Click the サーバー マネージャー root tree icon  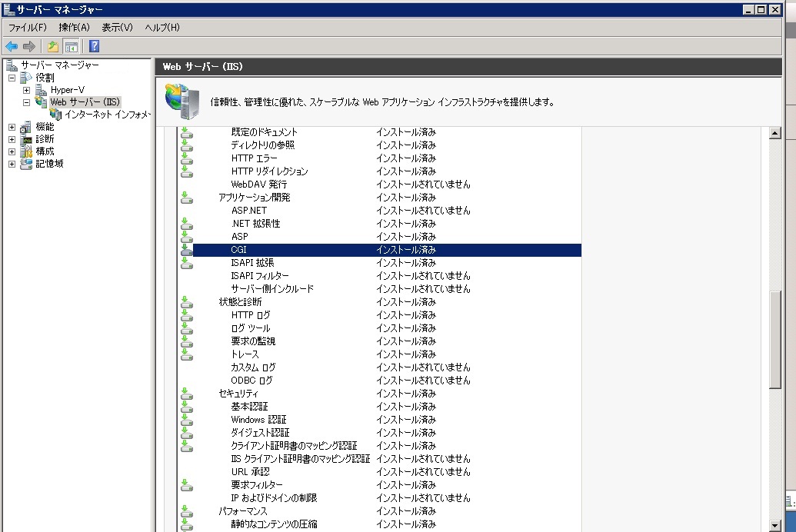click(x=12, y=65)
